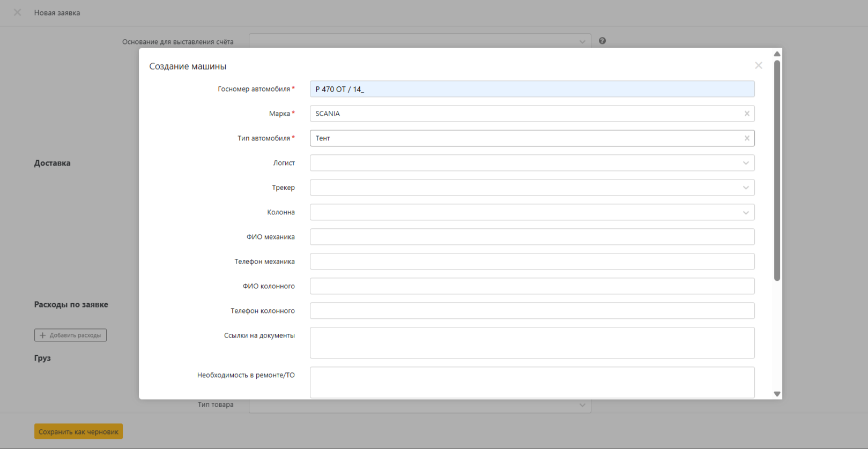Click the Груз section heading

[42, 358]
